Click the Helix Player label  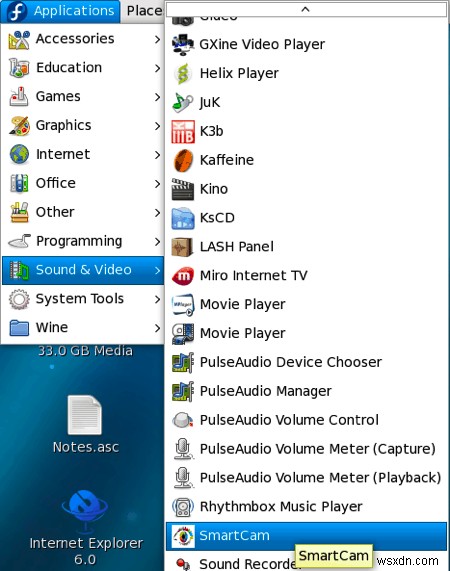pyautogui.click(x=239, y=74)
